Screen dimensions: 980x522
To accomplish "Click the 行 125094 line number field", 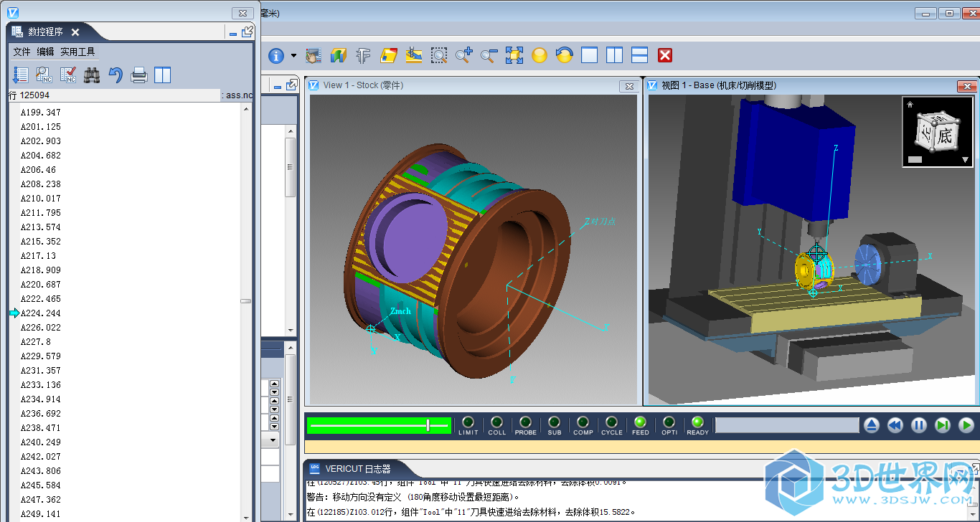I will coord(114,95).
